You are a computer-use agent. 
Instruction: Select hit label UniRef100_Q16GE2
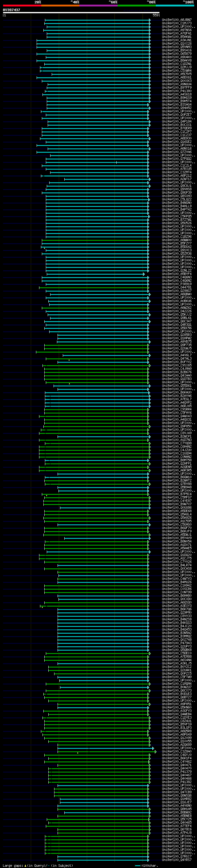pos(177,142)
